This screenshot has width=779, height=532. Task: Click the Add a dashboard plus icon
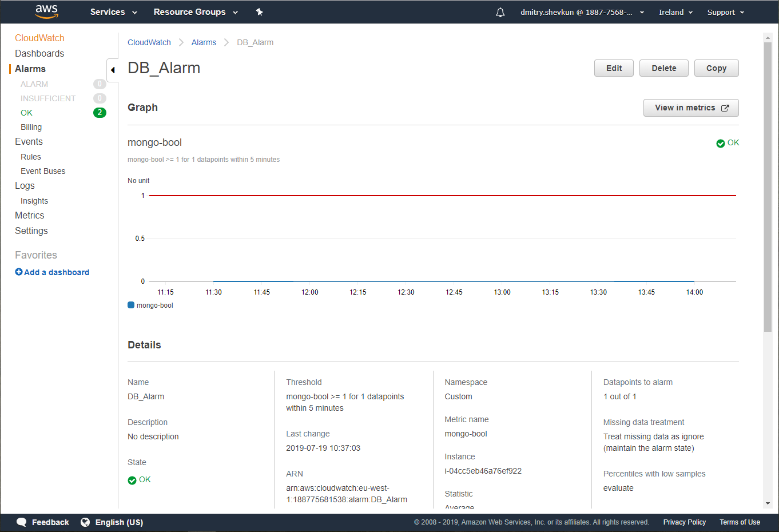pos(19,272)
